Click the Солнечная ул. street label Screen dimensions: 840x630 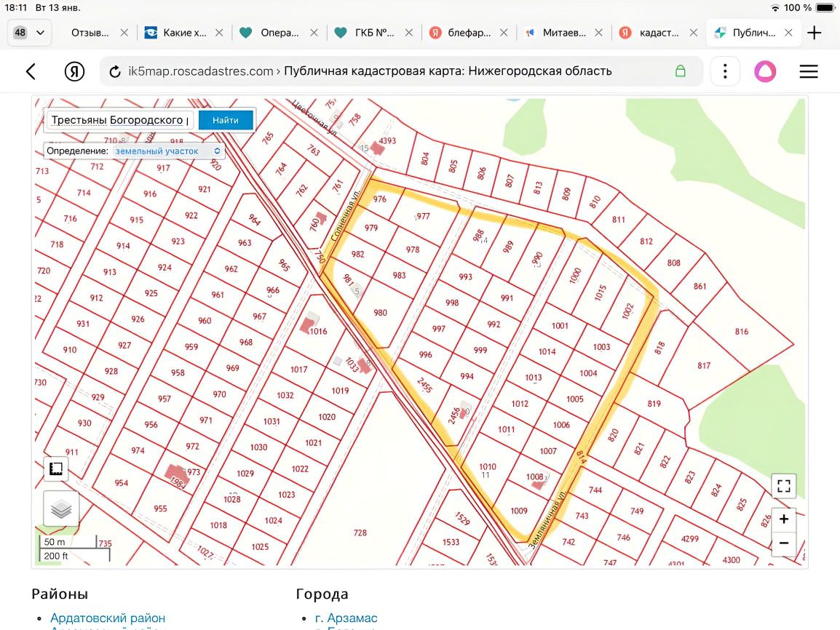[x=344, y=216]
